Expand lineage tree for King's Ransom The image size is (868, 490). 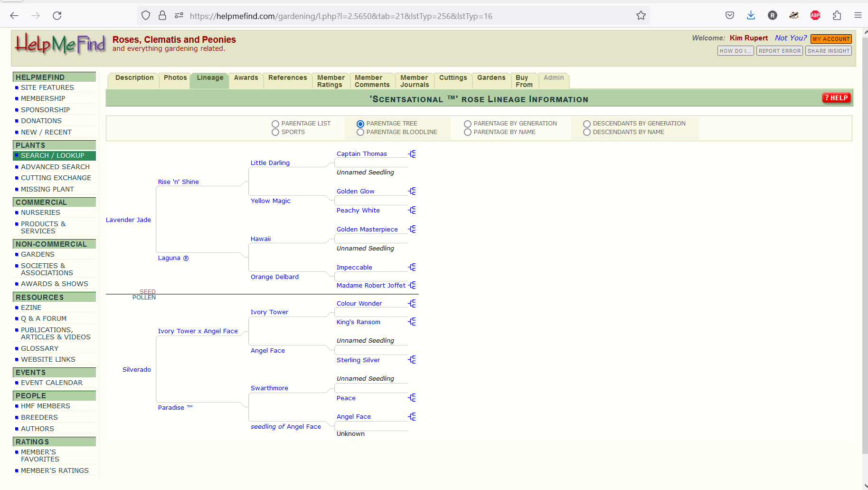click(x=412, y=322)
